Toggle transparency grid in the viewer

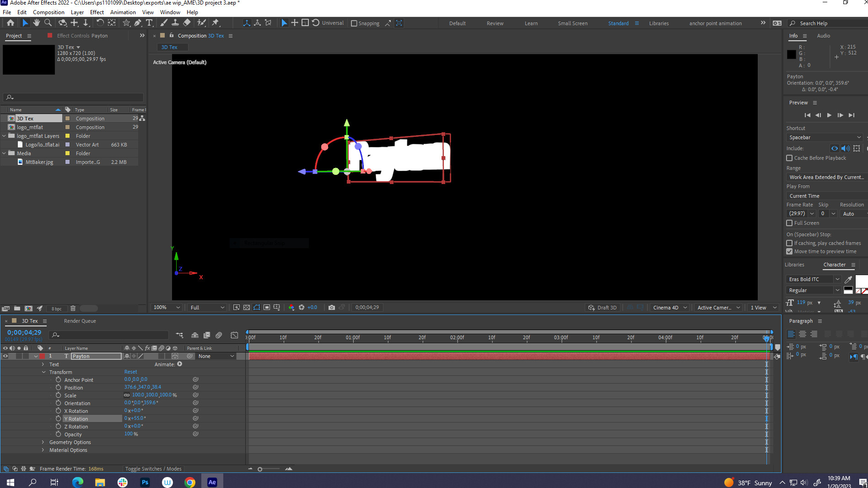247,307
